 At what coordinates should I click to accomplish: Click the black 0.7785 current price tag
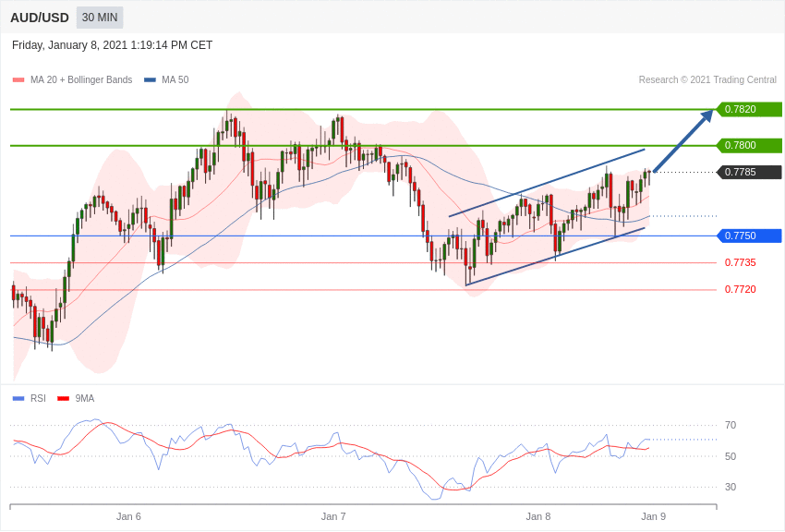click(749, 172)
